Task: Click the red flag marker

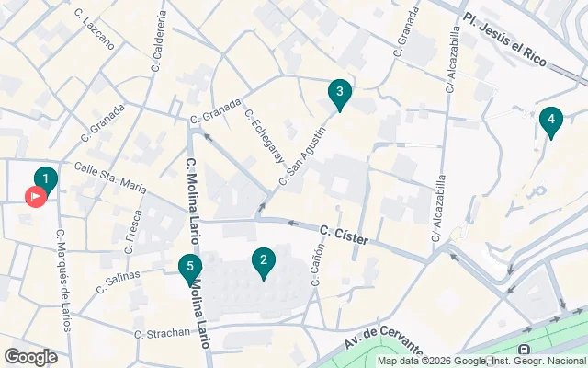Action: point(36,196)
